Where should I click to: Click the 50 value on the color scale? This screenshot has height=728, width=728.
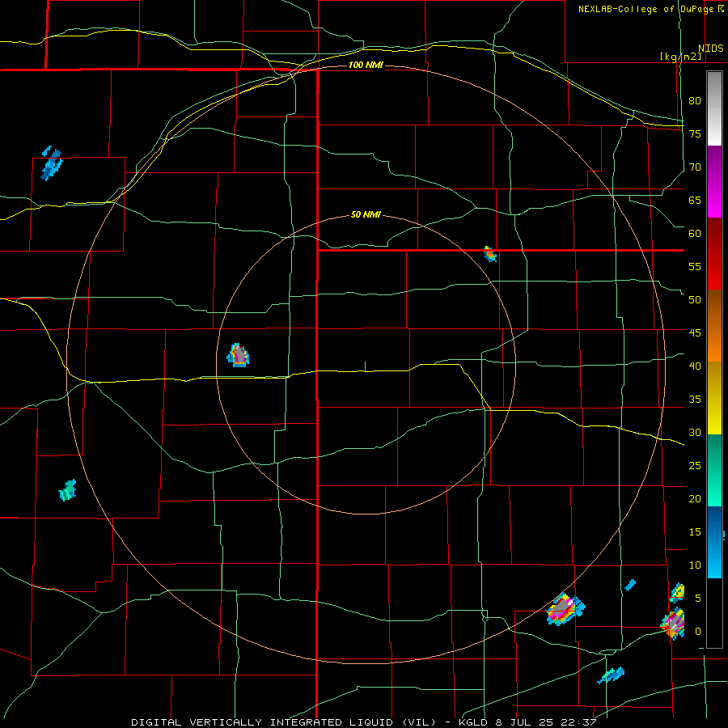pyautogui.click(x=695, y=300)
